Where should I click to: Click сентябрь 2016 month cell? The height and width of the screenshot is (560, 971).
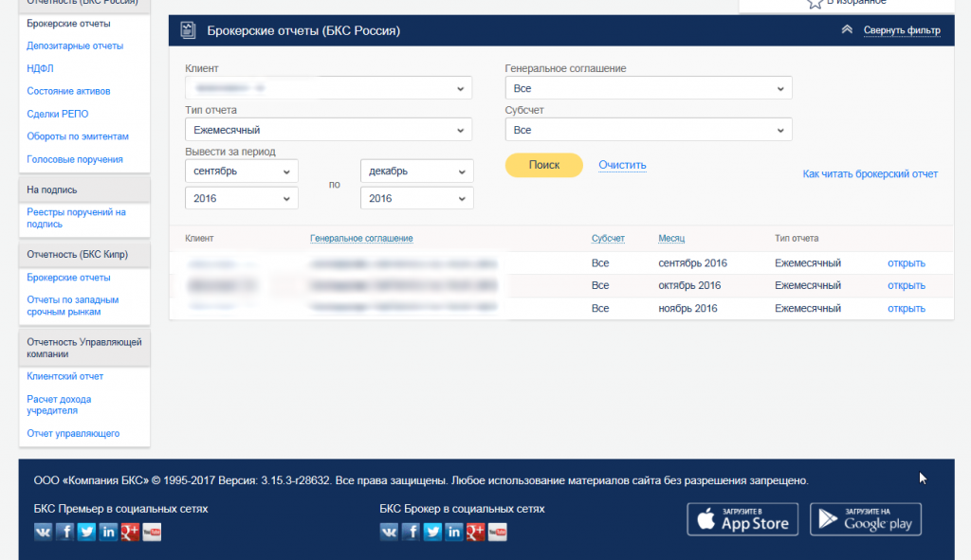692,263
